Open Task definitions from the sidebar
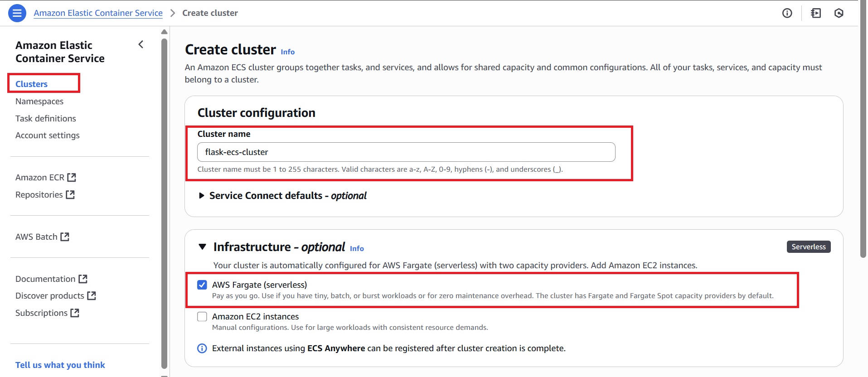The image size is (868, 377). click(x=45, y=118)
